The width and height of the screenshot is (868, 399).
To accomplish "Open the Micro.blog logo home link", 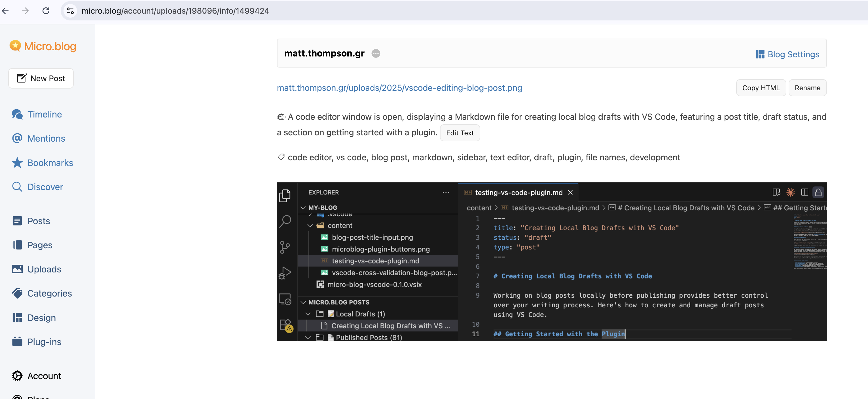I will (43, 46).
